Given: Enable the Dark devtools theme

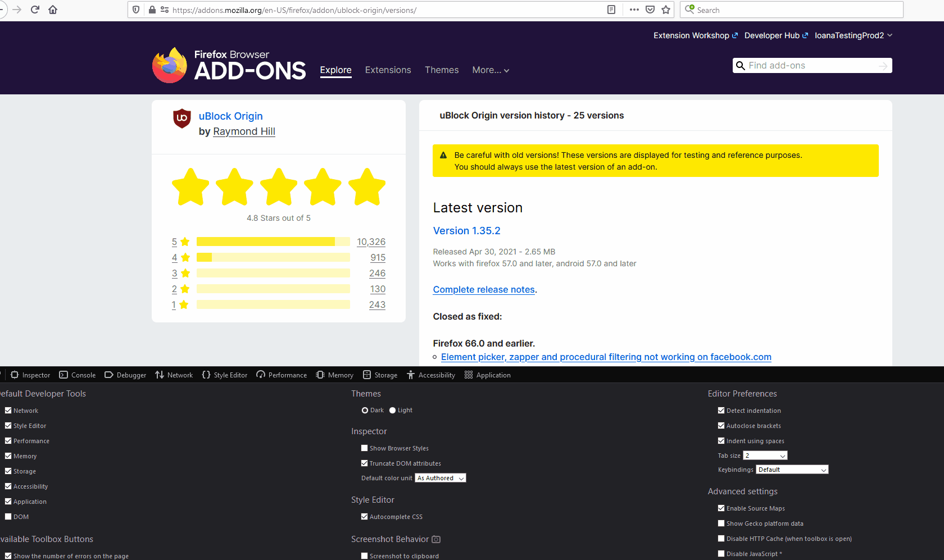Looking at the screenshot, I should pyautogui.click(x=365, y=410).
